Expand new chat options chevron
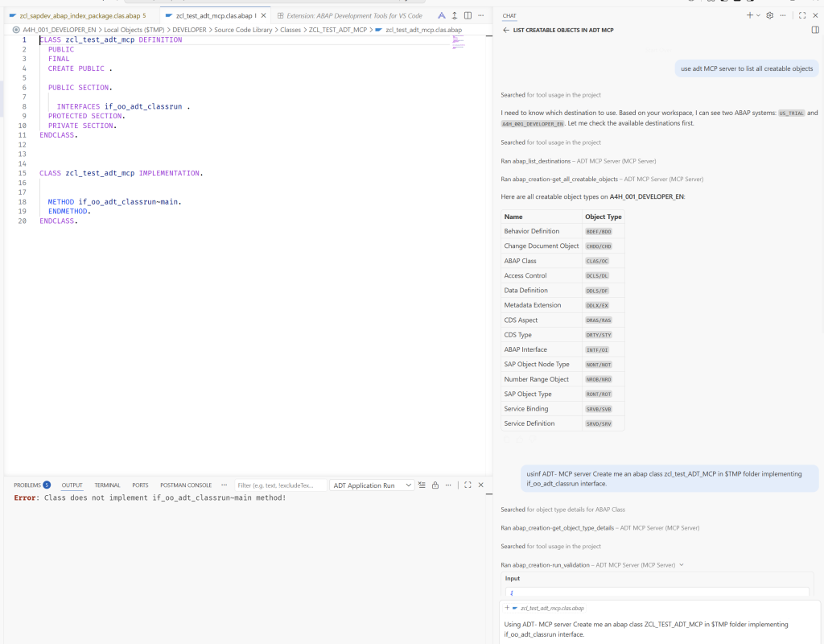824x644 pixels. (x=758, y=15)
